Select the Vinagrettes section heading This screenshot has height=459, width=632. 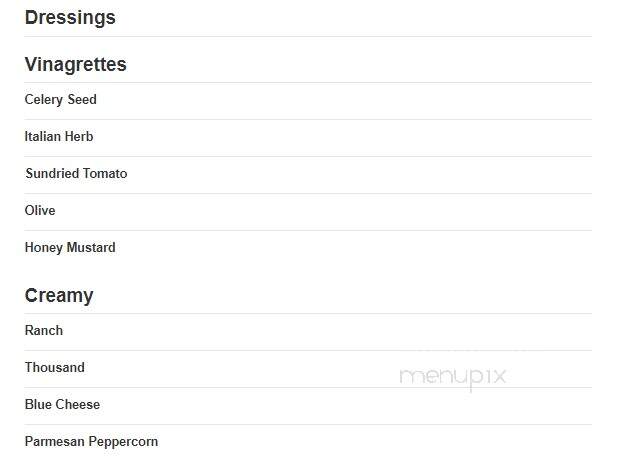(x=75, y=64)
